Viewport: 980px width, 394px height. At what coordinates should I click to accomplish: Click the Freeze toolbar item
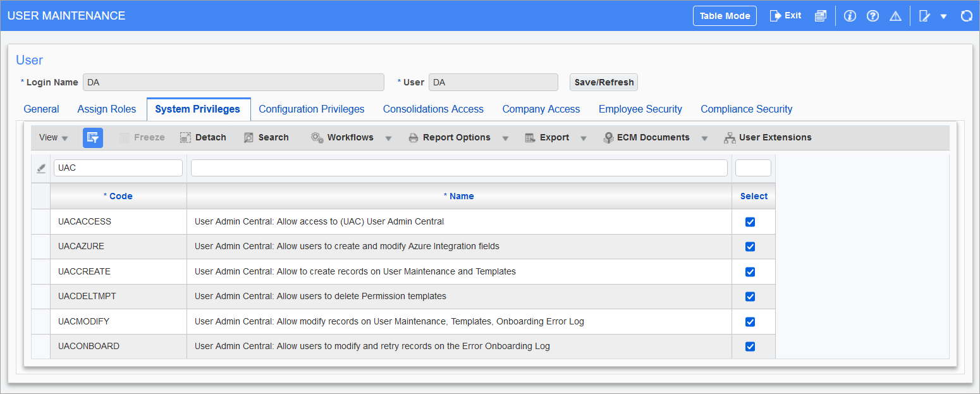pos(142,137)
